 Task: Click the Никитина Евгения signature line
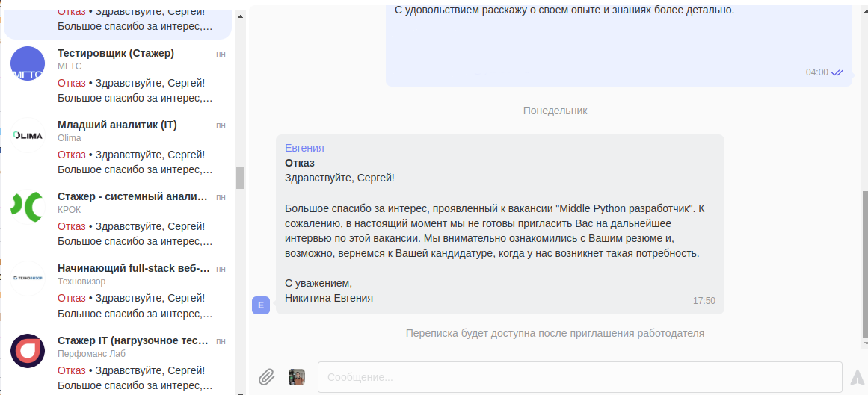[329, 298]
